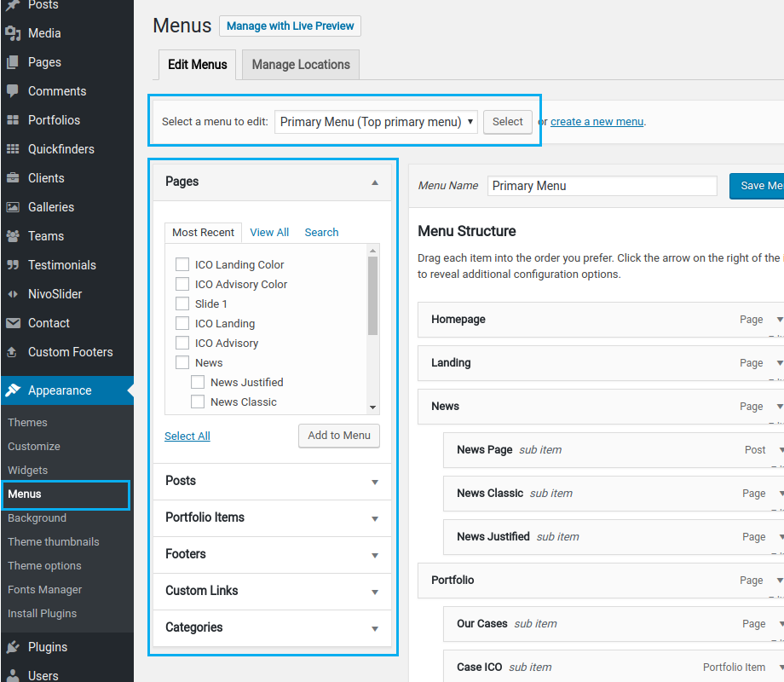Click the Media icon in sidebar
The height and width of the screenshot is (682, 784).
coord(13,33)
